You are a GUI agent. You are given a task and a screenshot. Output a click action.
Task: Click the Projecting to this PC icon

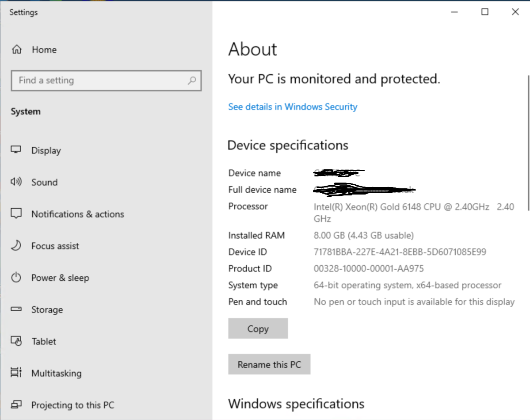pyautogui.click(x=16, y=405)
